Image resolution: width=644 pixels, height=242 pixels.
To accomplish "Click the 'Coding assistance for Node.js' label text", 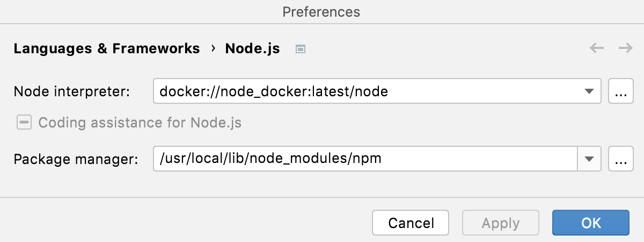I will (140, 123).
